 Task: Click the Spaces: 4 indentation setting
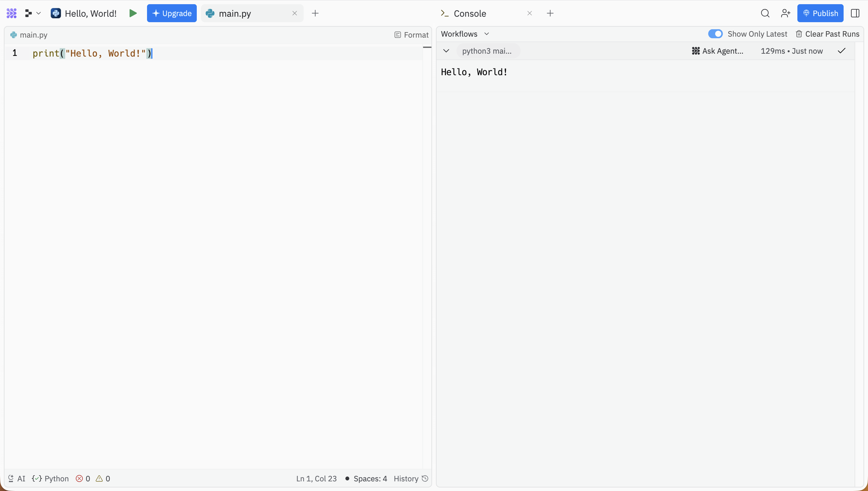click(370, 478)
